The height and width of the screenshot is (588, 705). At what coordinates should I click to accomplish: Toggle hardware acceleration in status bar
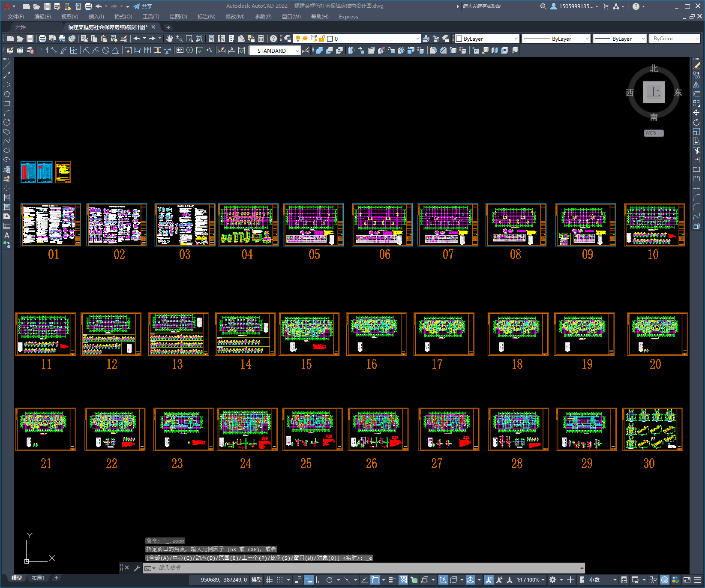[x=665, y=580]
